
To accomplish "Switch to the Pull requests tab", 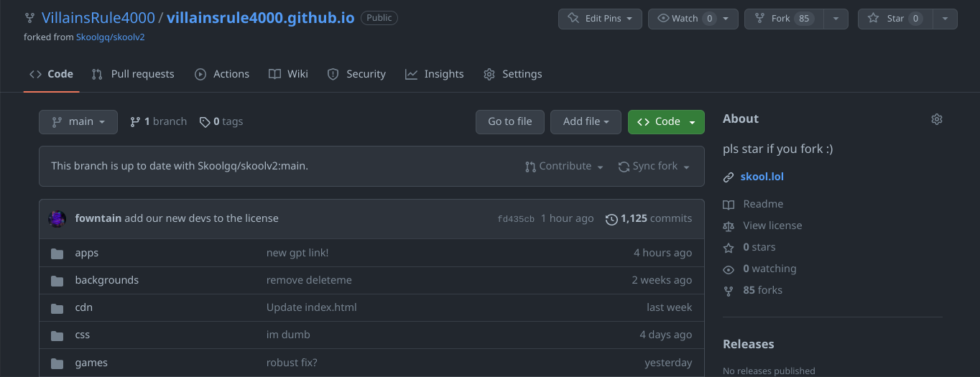I will 133,74.
